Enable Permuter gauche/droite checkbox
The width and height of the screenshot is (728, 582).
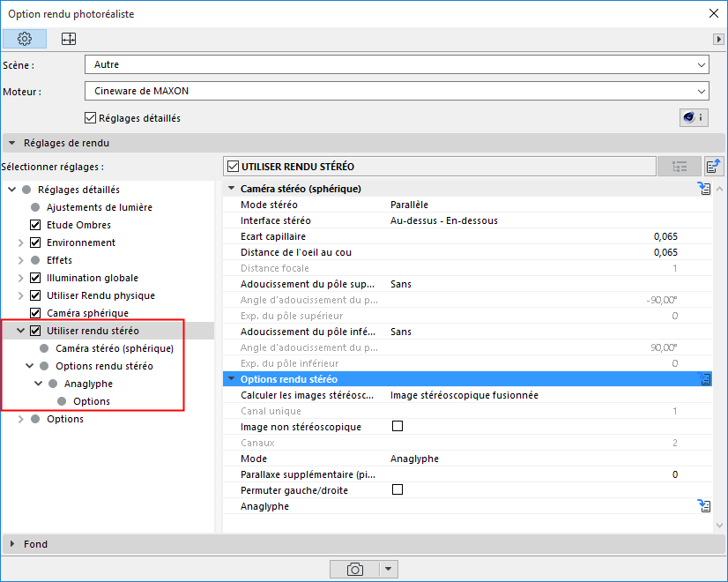click(x=397, y=489)
